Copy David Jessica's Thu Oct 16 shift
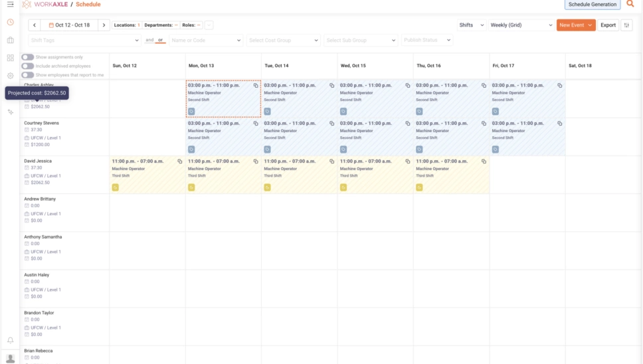 click(x=484, y=161)
